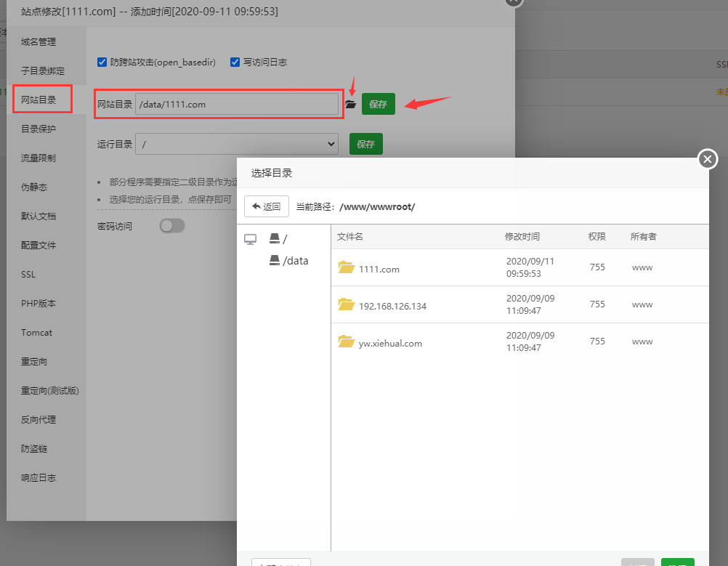The image size is (728, 566).
Task: Toggle 防跨站攻击(open_basedir) checkbox
Action: [x=102, y=62]
